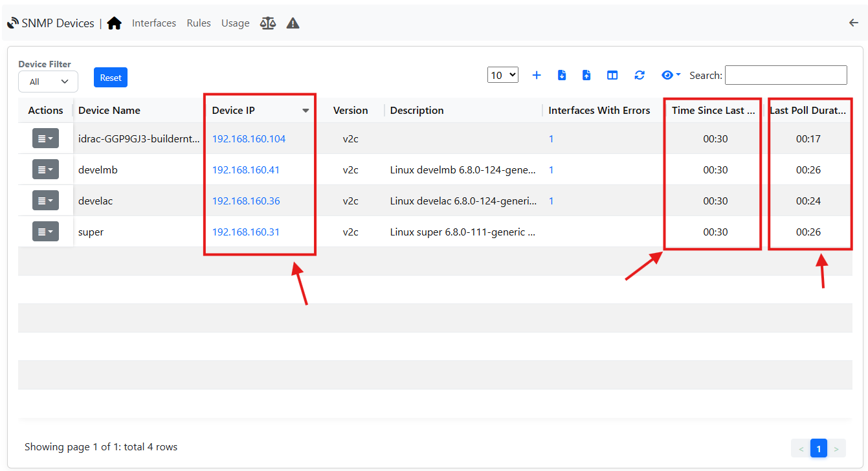Click inside the Search field
This screenshot has height=471, width=868.
click(x=786, y=75)
